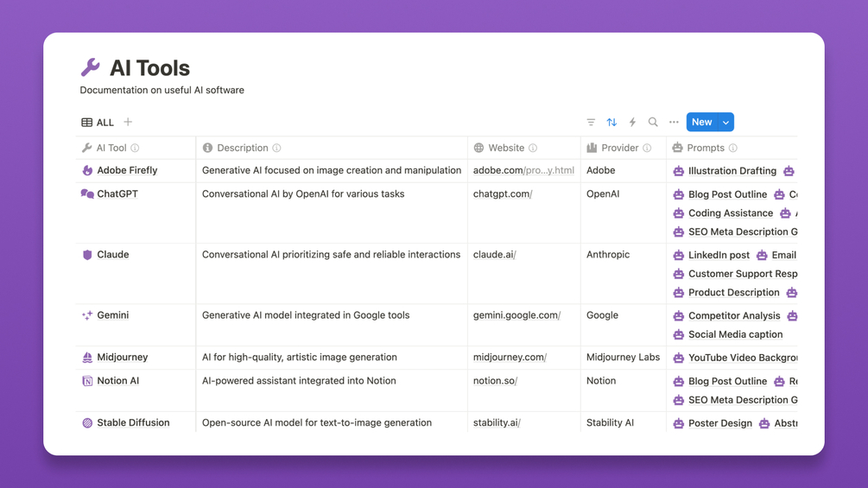Click the info icon next to Description header

coord(276,148)
